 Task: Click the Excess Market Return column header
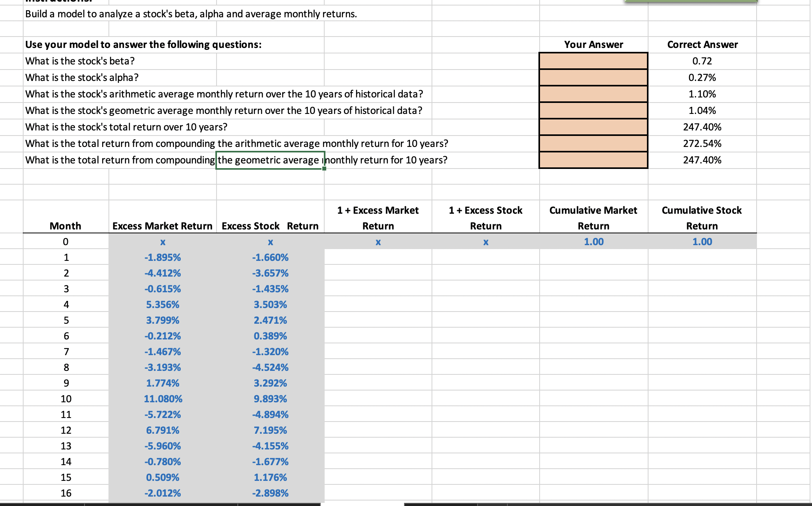coord(163,226)
